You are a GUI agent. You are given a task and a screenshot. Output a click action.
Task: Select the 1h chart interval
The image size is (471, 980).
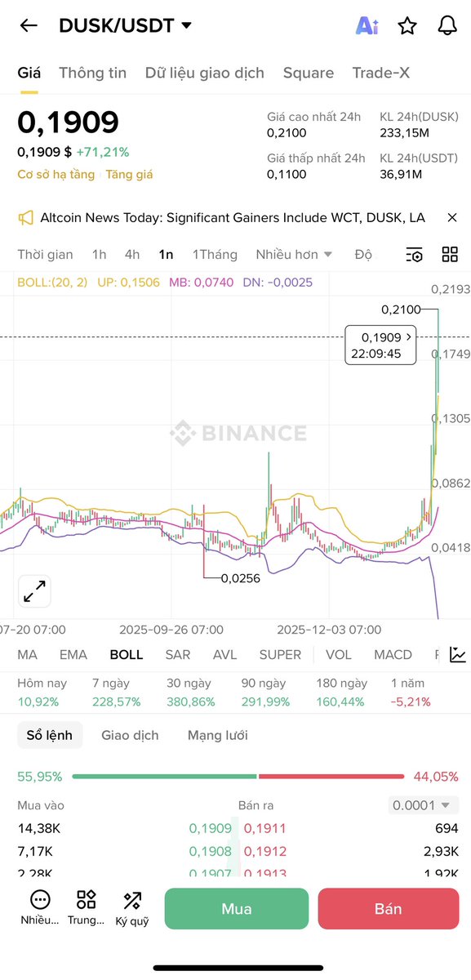[x=99, y=254]
